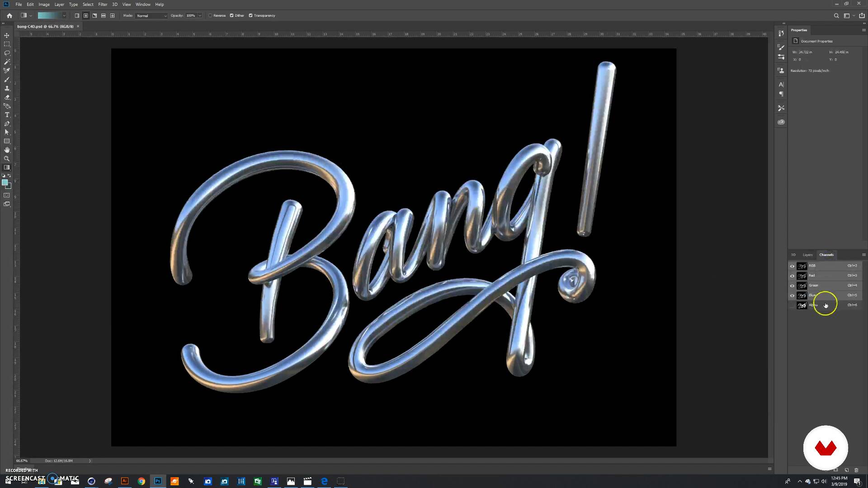Enable the Reverse checkbox
868x488 pixels.
[211, 15]
